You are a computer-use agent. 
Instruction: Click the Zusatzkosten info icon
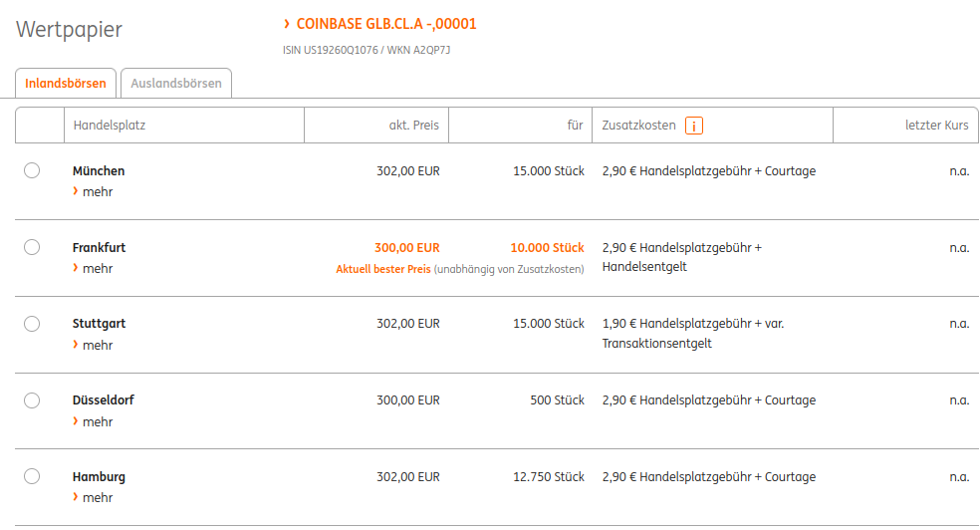[x=694, y=126]
